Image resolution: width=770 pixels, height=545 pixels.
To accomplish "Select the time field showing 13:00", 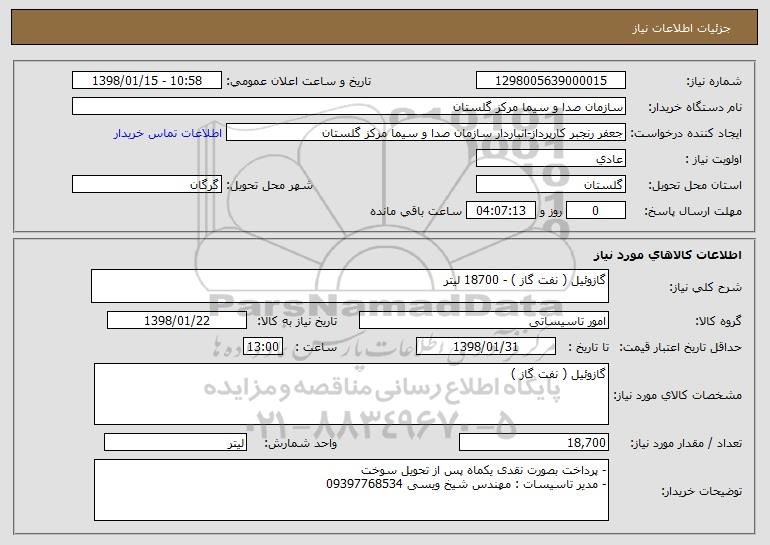I will click(x=263, y=347).
